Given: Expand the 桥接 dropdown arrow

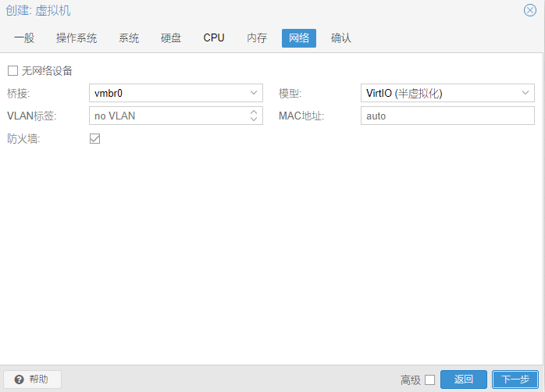Looking at the screenshot, I should [x=254, y=93].
